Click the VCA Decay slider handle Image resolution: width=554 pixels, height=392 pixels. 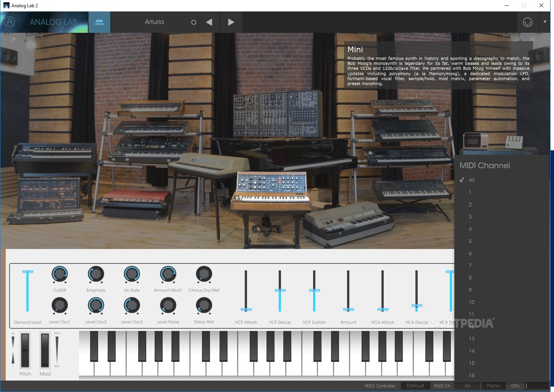[417, 305]
